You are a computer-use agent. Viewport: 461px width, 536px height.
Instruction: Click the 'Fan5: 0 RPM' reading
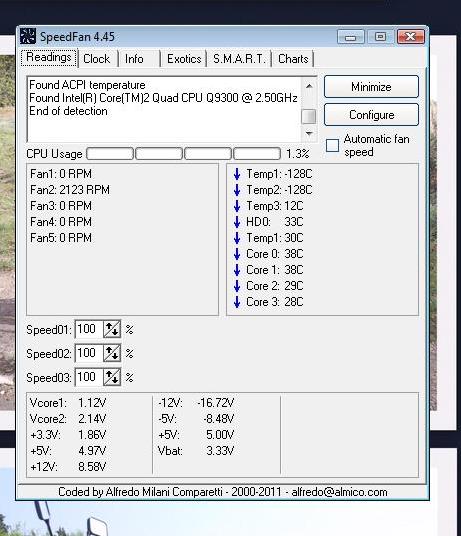pyautogui.click(x=61, y=238)
